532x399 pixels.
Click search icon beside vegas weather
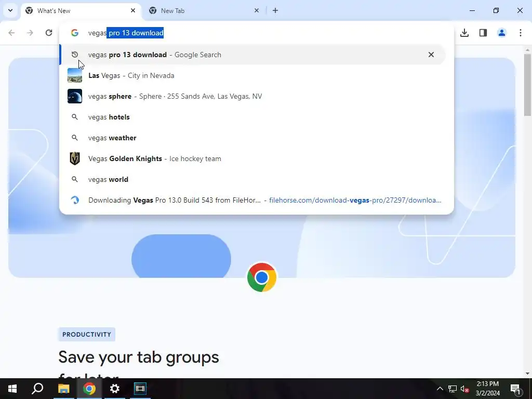pyautogui.click(x=75, y=138)
